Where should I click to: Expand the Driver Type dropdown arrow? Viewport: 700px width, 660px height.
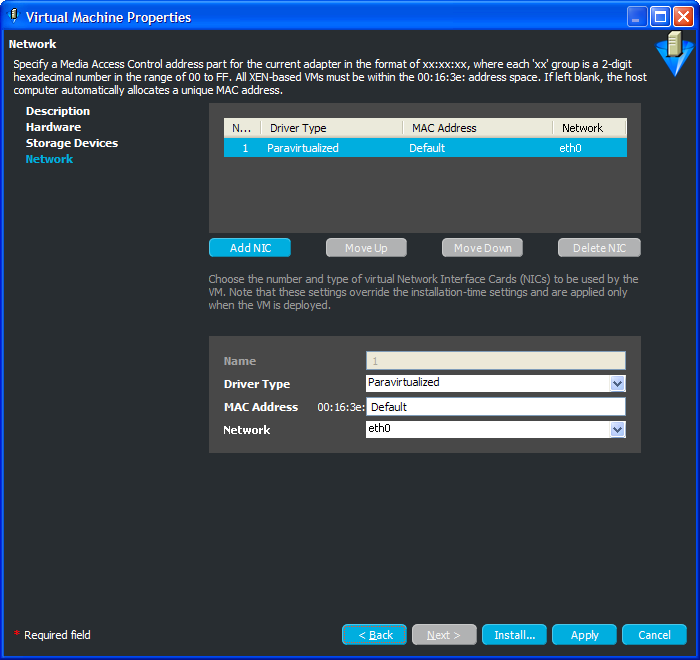[617, 383]
